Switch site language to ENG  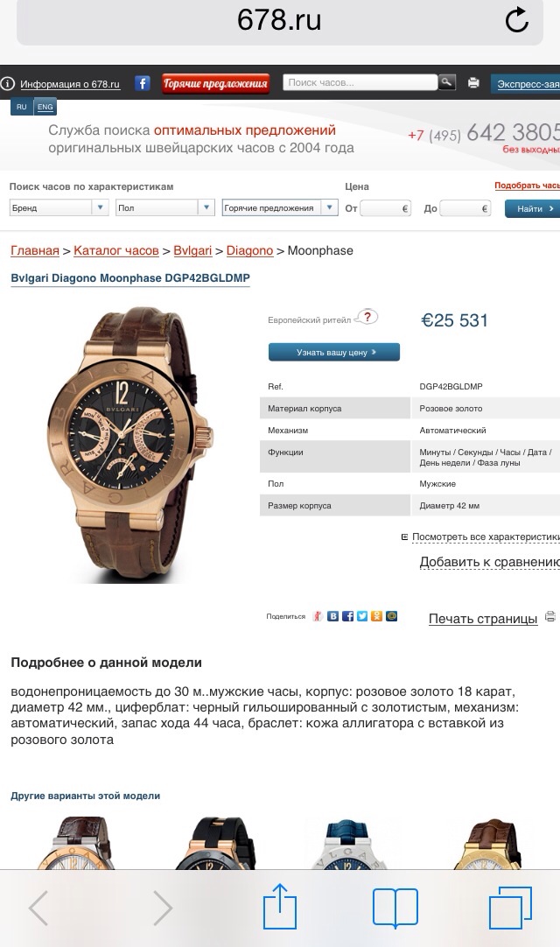(45, 107)
